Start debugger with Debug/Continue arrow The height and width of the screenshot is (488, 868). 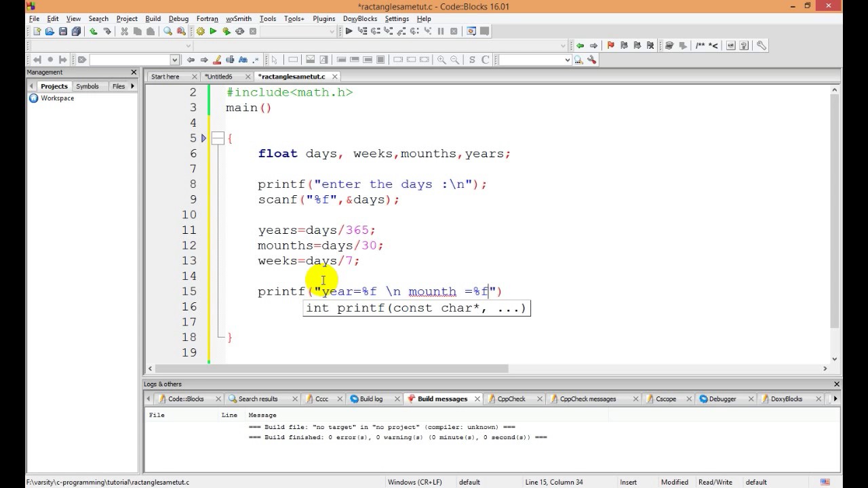click(349, 31)
